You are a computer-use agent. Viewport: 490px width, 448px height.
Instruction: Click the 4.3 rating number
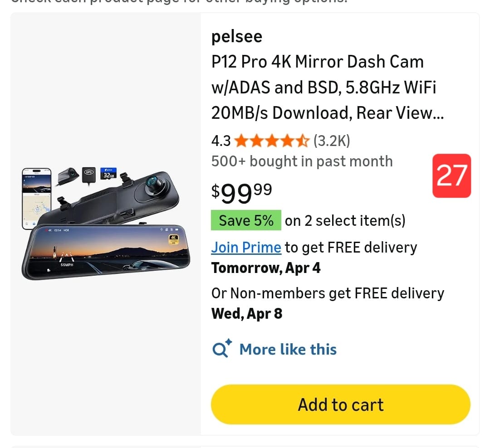click(x=221, y=141)
